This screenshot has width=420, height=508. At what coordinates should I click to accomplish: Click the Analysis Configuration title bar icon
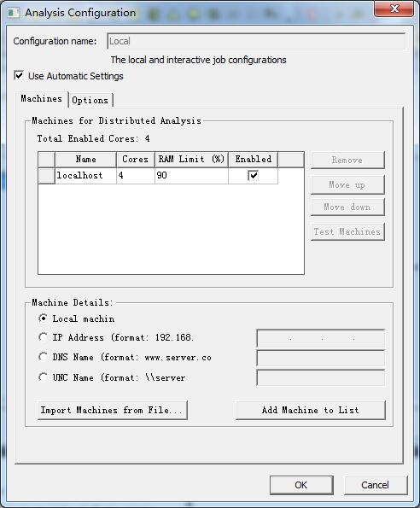[14, 13]
